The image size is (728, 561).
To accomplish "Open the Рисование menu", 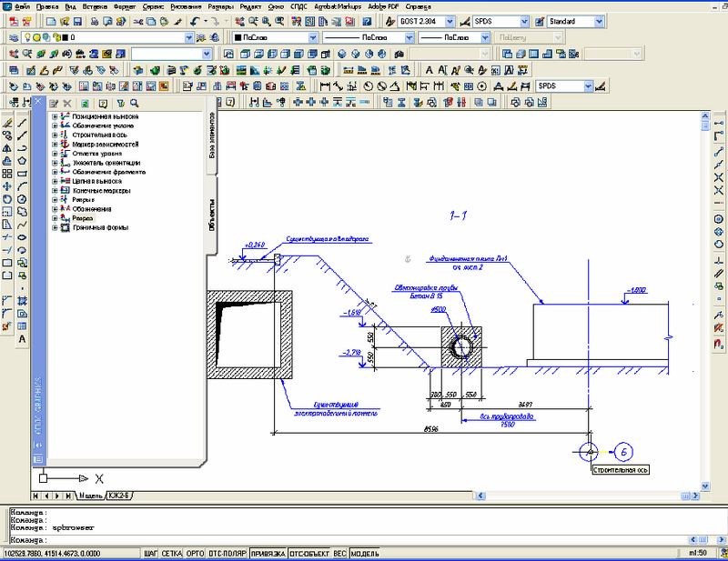I will tap(186, 6).
